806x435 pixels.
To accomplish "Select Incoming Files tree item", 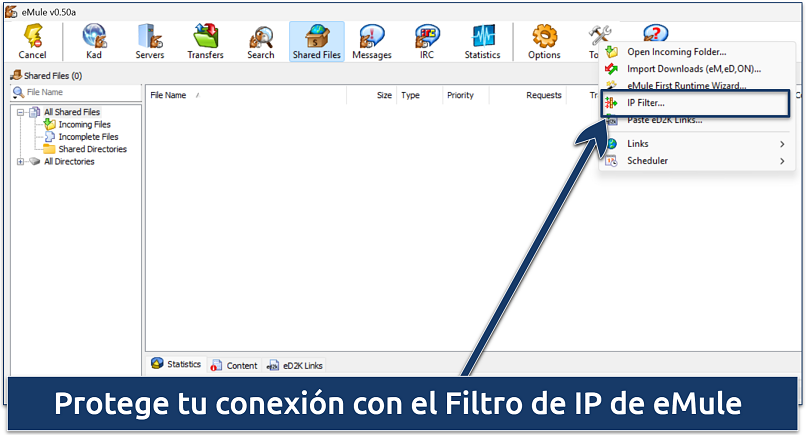I will (x=84, y=124).
